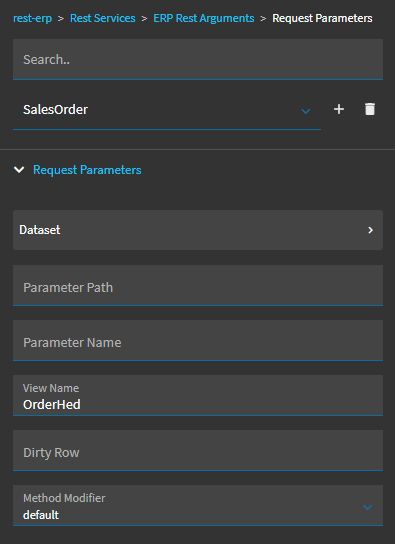Open the Dataset item row

198,230
